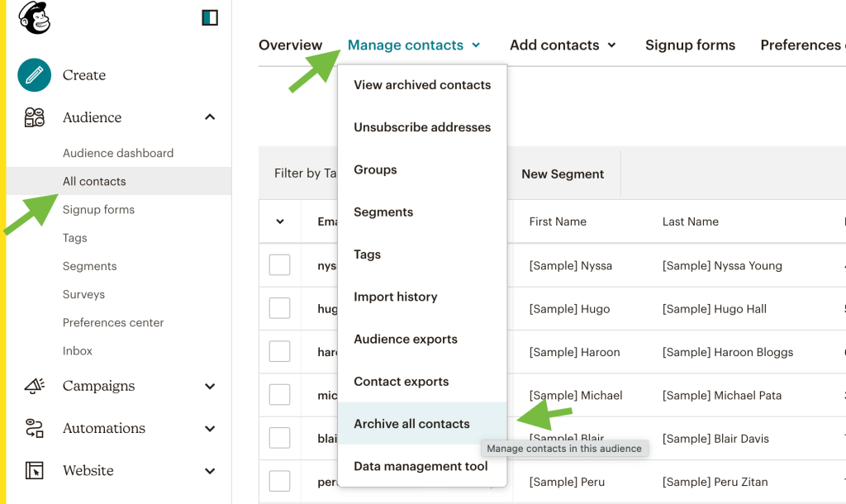Collapse the sidebar using the panel icon

(x=210, y=17)
